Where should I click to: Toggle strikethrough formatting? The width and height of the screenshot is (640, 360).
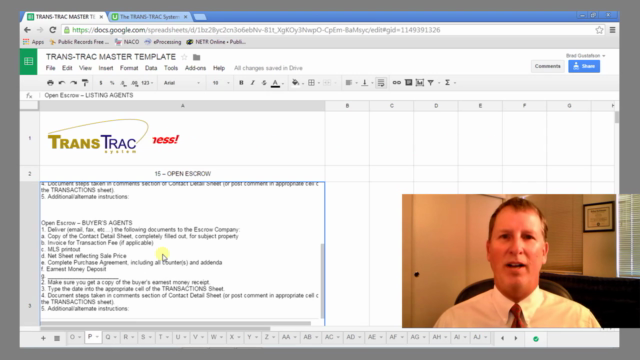point(264,83)
